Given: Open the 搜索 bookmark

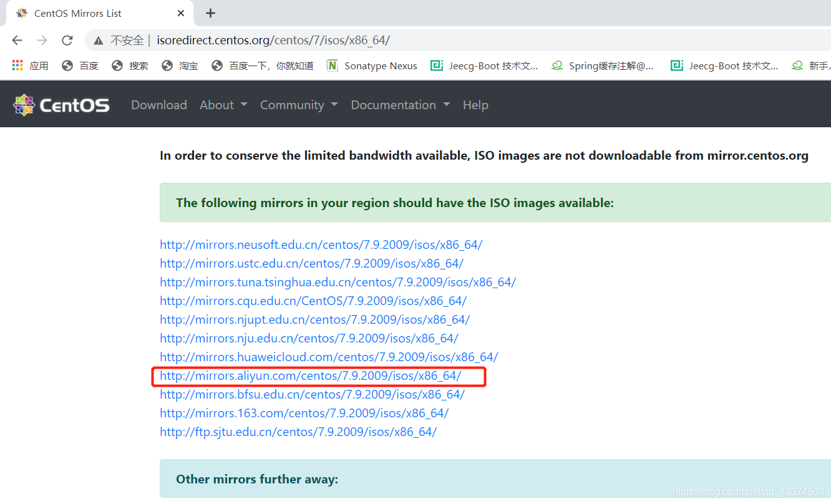Looking at the screenshot, I should click(130, 65).
